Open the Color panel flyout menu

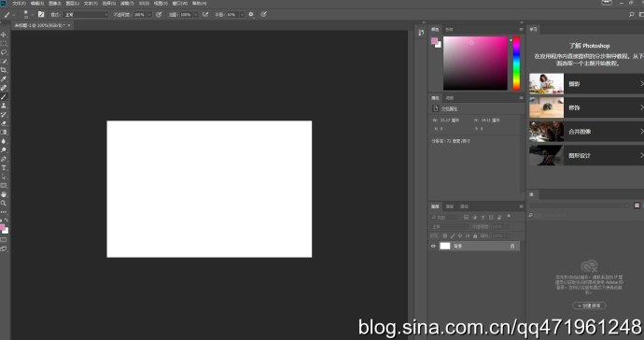click(521, 30)
